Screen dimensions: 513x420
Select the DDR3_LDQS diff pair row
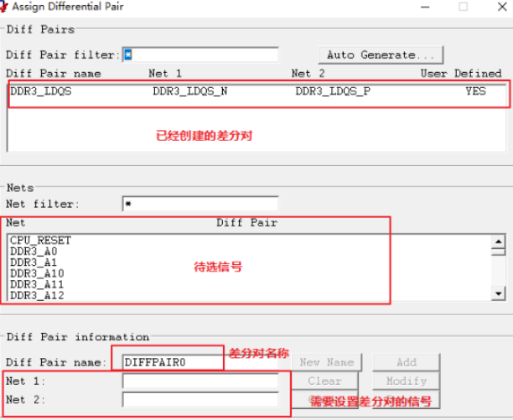pyautogui.click(x=257, y=91)
